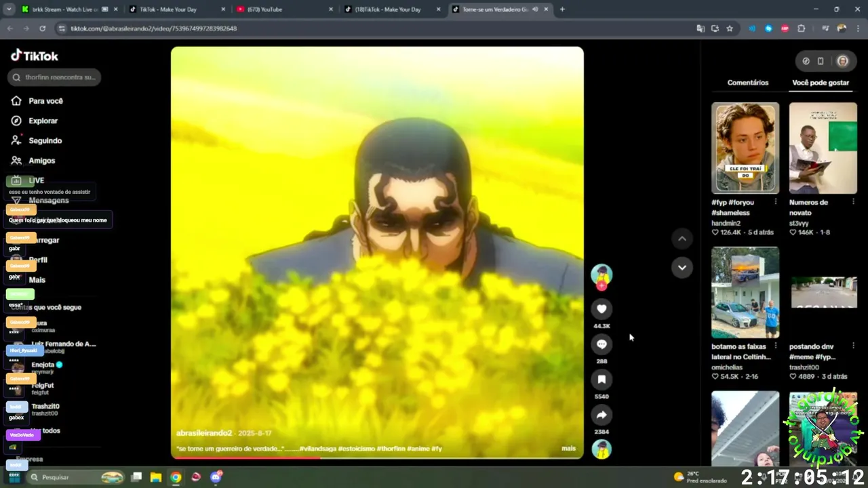Open creator avatar above the like button
The image size is (868, 488).
(601, 274)
